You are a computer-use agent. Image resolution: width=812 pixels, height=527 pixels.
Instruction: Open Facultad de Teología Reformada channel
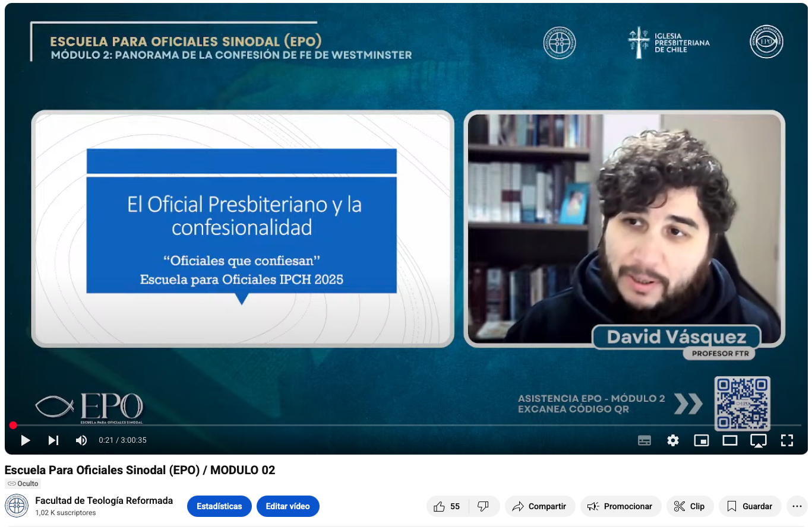(x=104, y=500)
